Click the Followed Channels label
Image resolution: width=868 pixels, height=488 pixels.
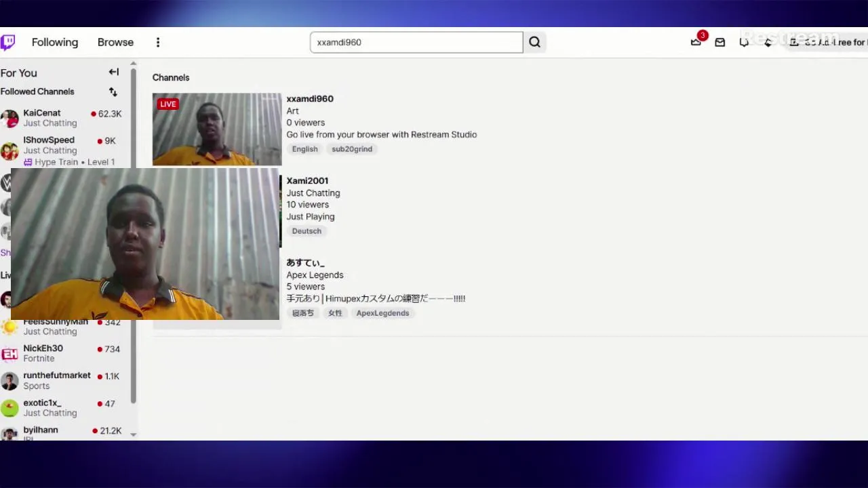point(37,91)
